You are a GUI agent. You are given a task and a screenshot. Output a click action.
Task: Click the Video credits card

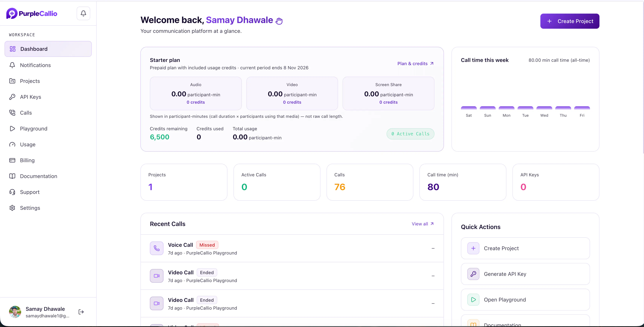click(x=292, y=93)
